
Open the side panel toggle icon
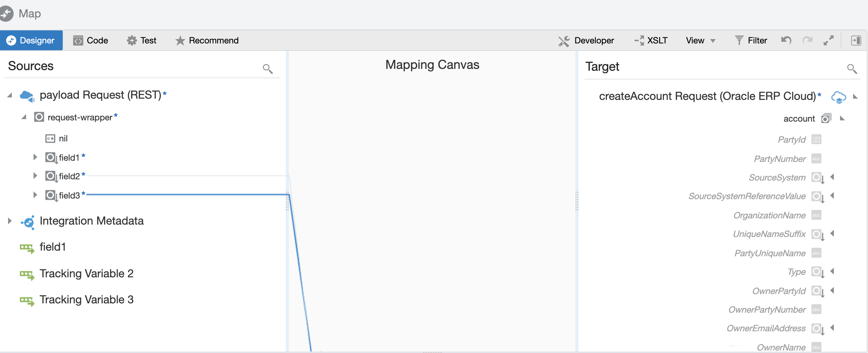pyautogui.click(x=856, y=40)
